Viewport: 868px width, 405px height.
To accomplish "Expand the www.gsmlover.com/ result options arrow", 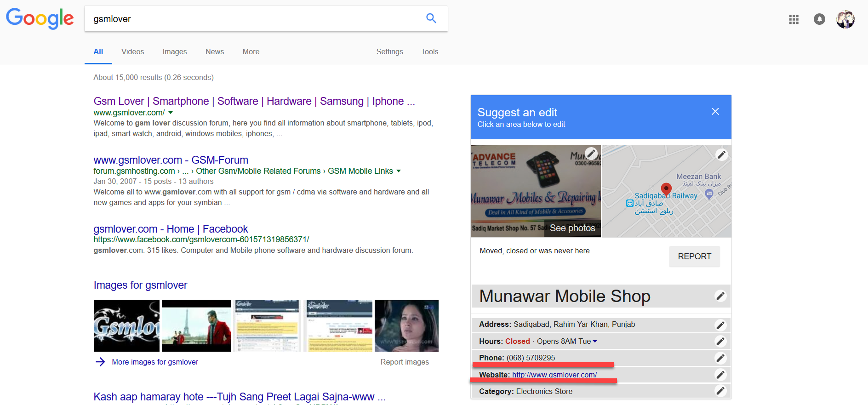I will pyautogui.click(x=171, y=113).
